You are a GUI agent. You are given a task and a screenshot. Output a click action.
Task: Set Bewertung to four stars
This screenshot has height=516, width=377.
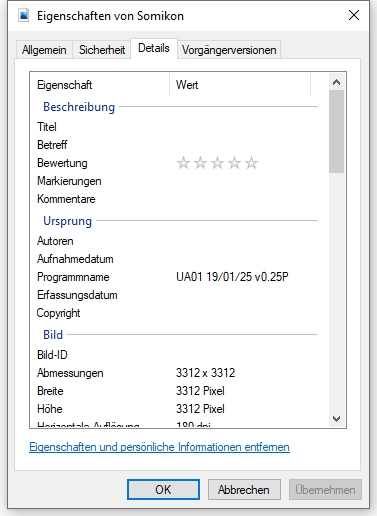coord(234,163)
